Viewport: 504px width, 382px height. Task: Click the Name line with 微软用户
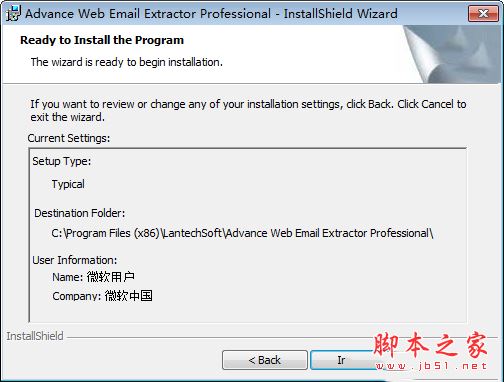pos(94,277)
